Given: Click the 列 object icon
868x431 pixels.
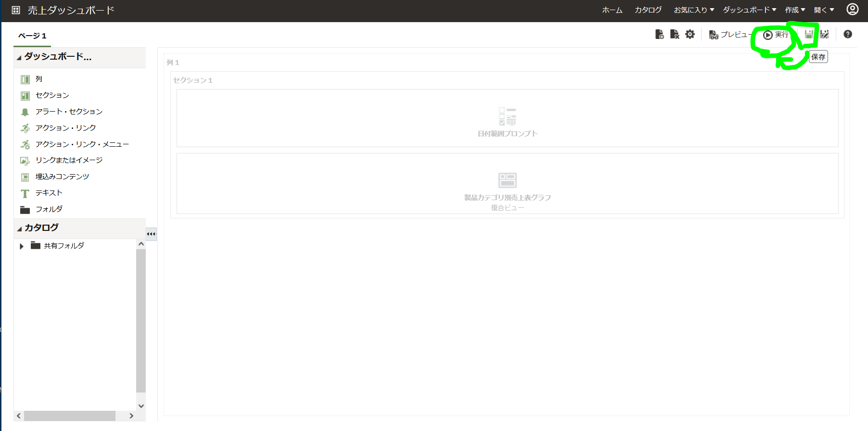Looking at the screenshot, I should coord(25,79).
